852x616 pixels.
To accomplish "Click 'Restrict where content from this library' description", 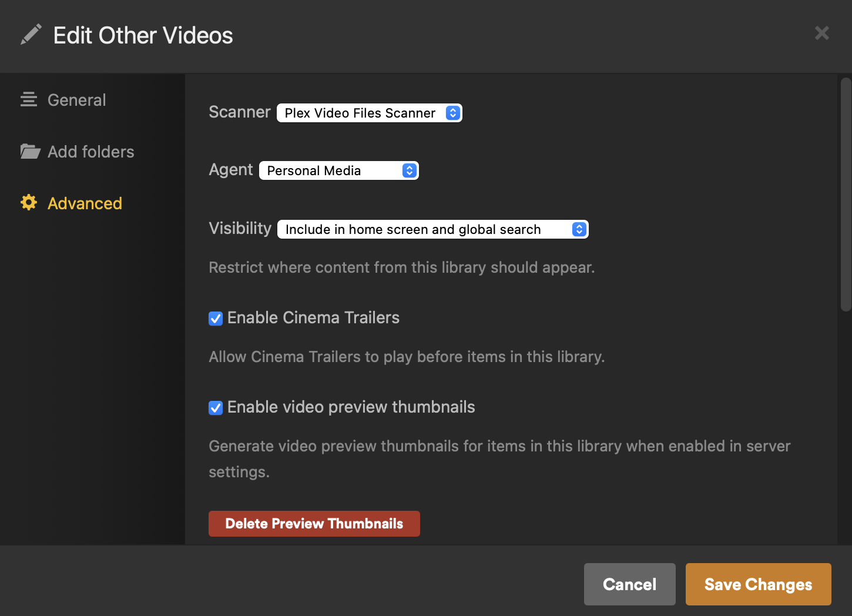I will 402,267.
